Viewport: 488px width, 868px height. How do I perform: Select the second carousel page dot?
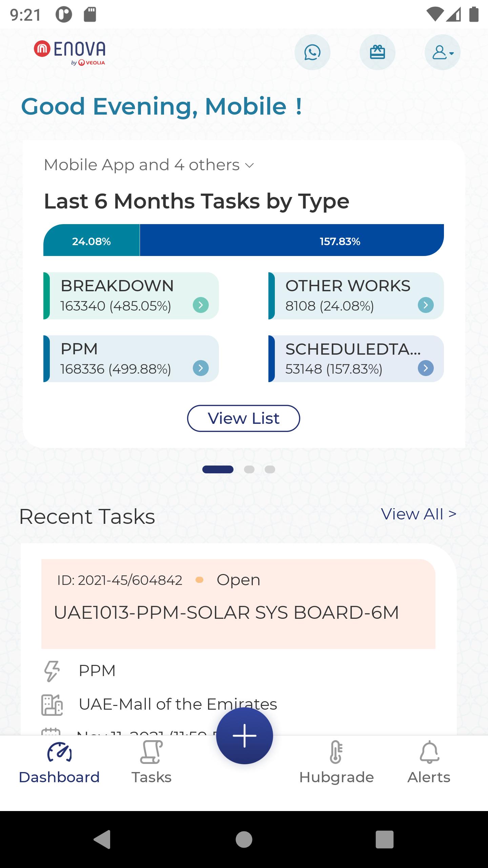pyautogui.click(x=249, y=469)
